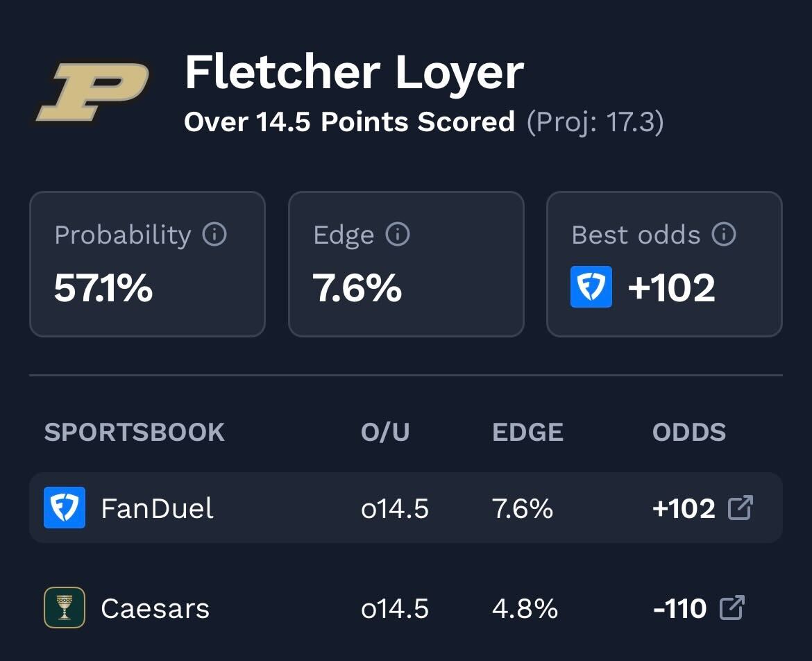Sort by the SPORTSBOOK column header

pyautogui.click(x=135, y=433)
